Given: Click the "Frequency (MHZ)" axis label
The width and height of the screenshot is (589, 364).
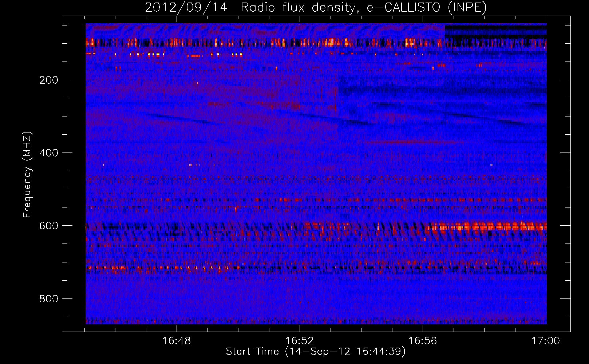Looking at the screenshot, I should pyautogui.click(x=27, y=175).
